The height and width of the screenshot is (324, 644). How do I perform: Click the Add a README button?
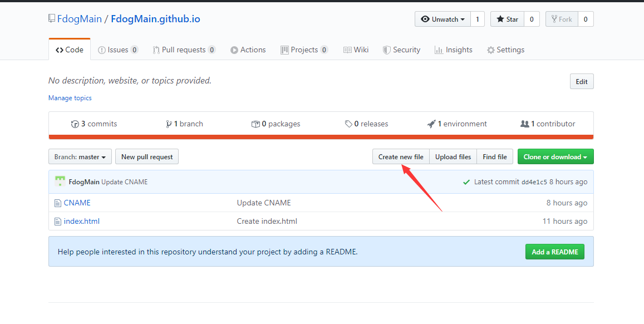[555, 252]
